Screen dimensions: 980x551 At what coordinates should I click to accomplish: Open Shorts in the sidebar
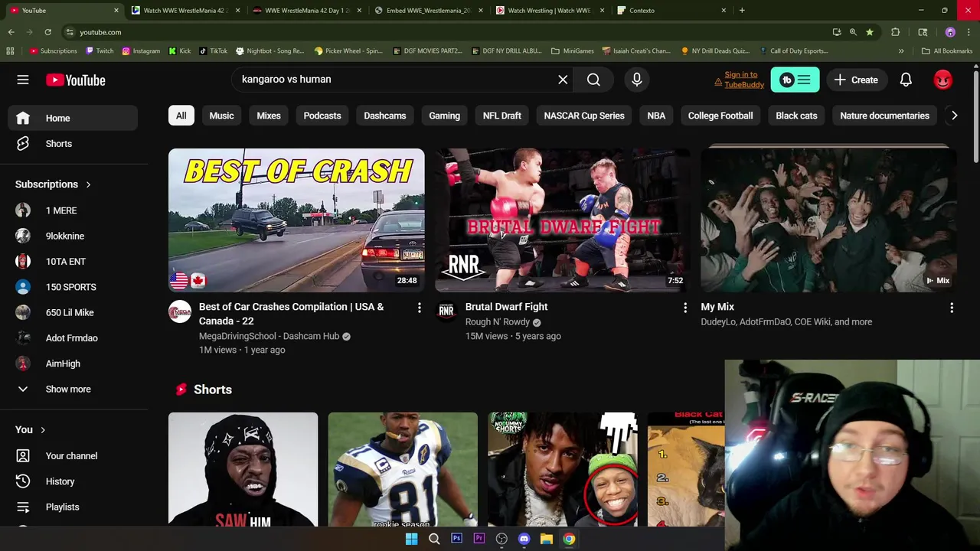[x=73, y=144]
